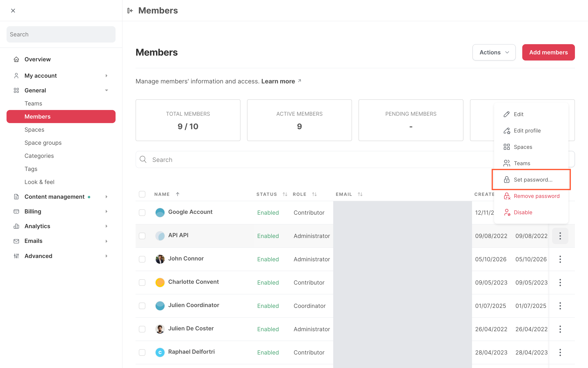588x368 pixels.
Task: Click the Analytics bar chart icon
Action: pos(16,226)
